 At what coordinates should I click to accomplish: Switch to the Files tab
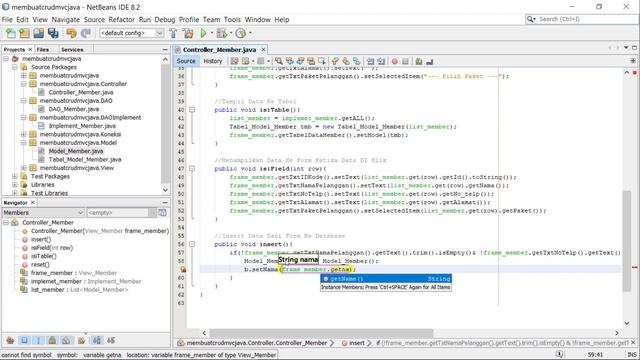click(42, 49)
